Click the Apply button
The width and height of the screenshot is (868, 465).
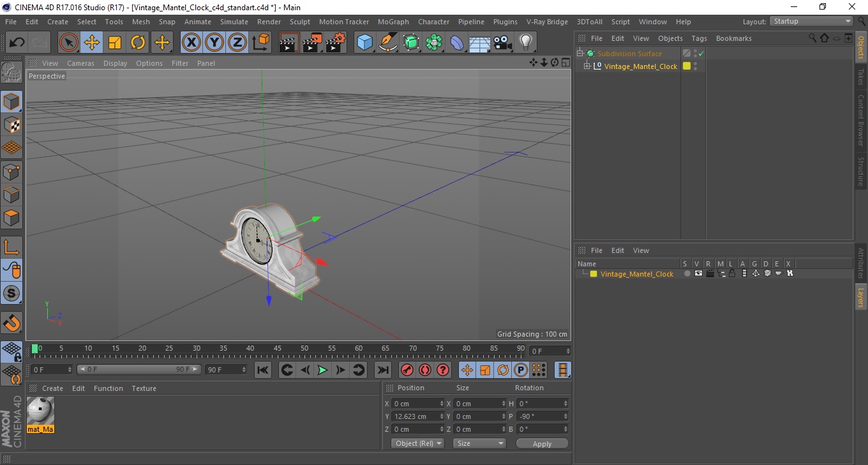pos(542,443)
